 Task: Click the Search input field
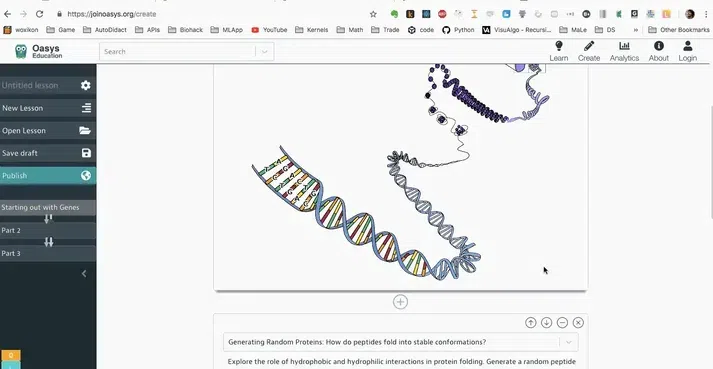(x=177, y=51)
